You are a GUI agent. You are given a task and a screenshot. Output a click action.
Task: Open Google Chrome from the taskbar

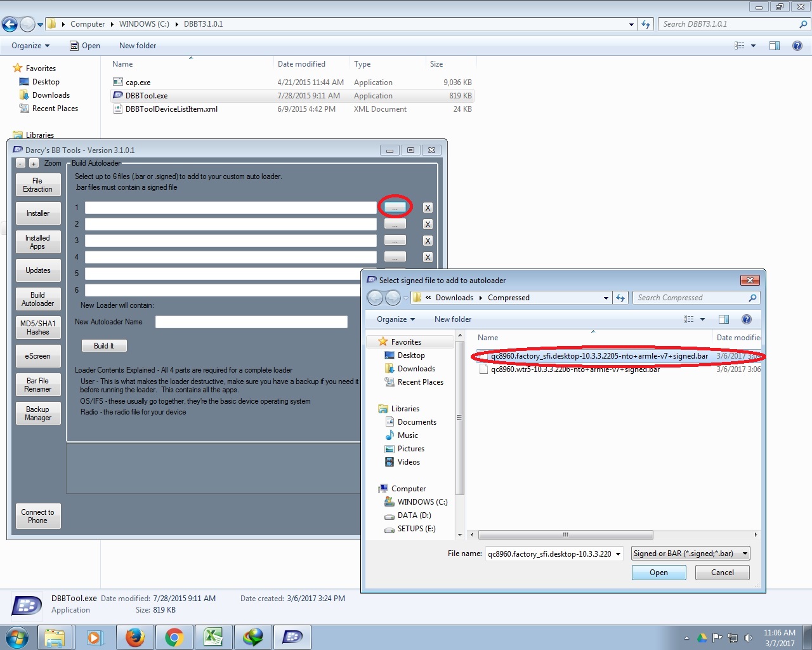tap(174, 637)
